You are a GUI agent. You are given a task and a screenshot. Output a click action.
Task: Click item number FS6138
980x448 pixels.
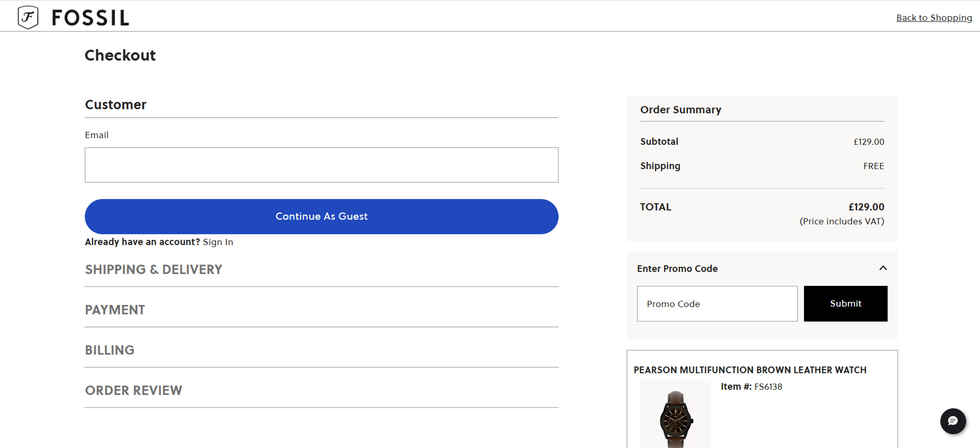[x=768, y=387]
